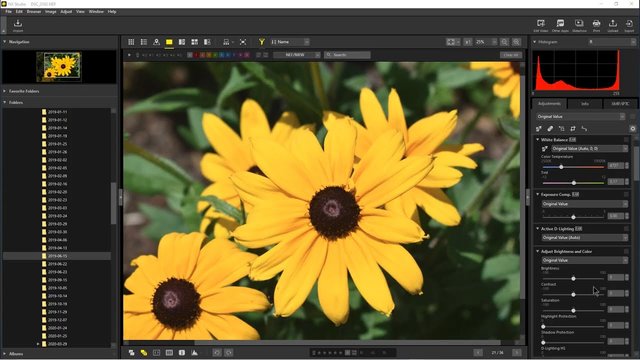Toggle the Active D-Lighting adjustment checkbox
The width and height of the screenshot is (640, 360).
626,229
